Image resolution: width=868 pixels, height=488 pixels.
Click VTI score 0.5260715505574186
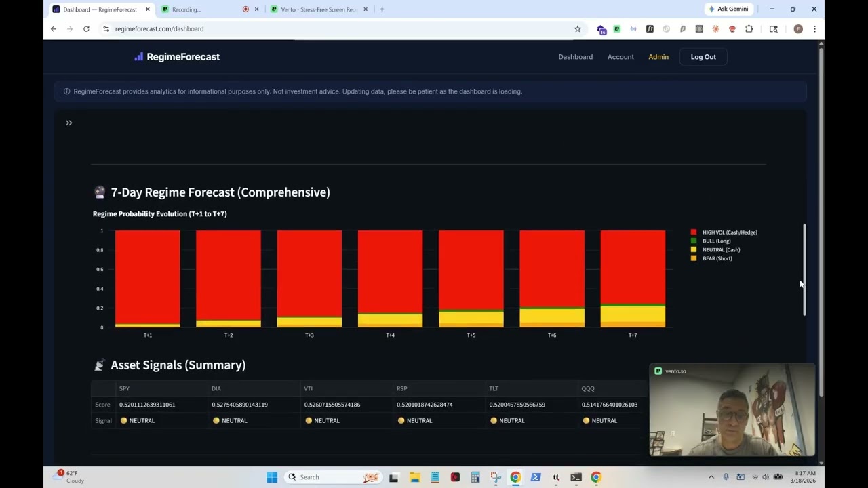tap(332, 405)
